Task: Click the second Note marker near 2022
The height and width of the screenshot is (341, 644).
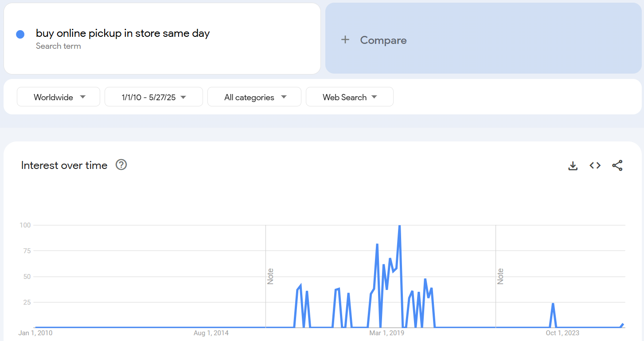Action: click(500, 276)
